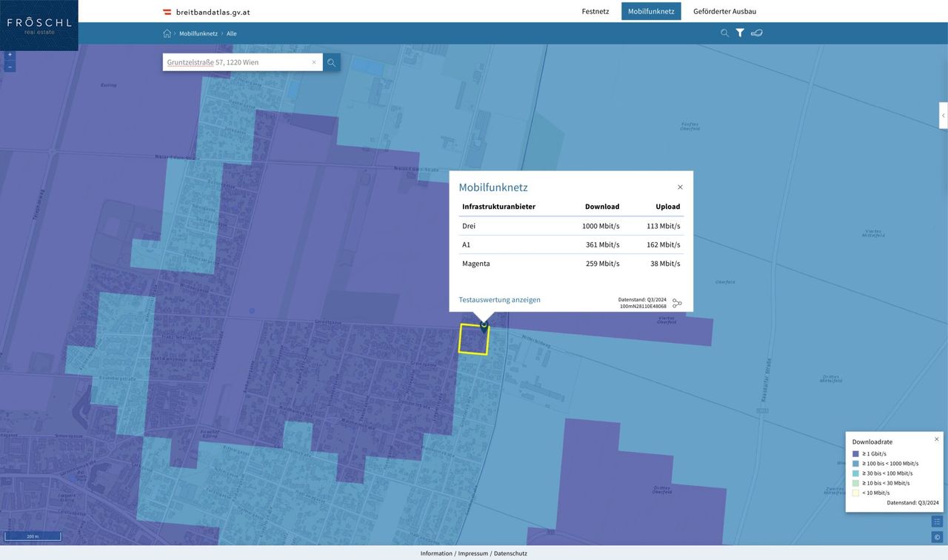The width and height of the screenshot is (948, 560).
Task: Clear the address search field text
Action: pos(314,62)
